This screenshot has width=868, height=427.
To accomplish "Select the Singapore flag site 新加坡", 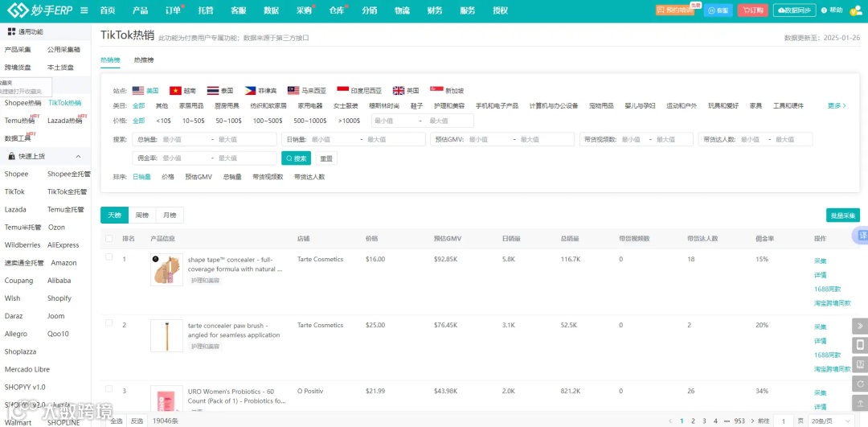I will [x=447, y=90].
